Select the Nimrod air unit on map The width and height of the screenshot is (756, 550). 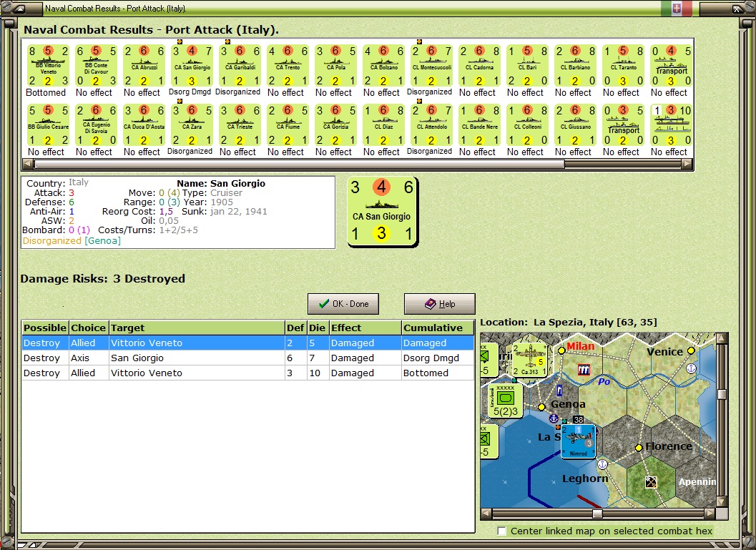point(578,441)
